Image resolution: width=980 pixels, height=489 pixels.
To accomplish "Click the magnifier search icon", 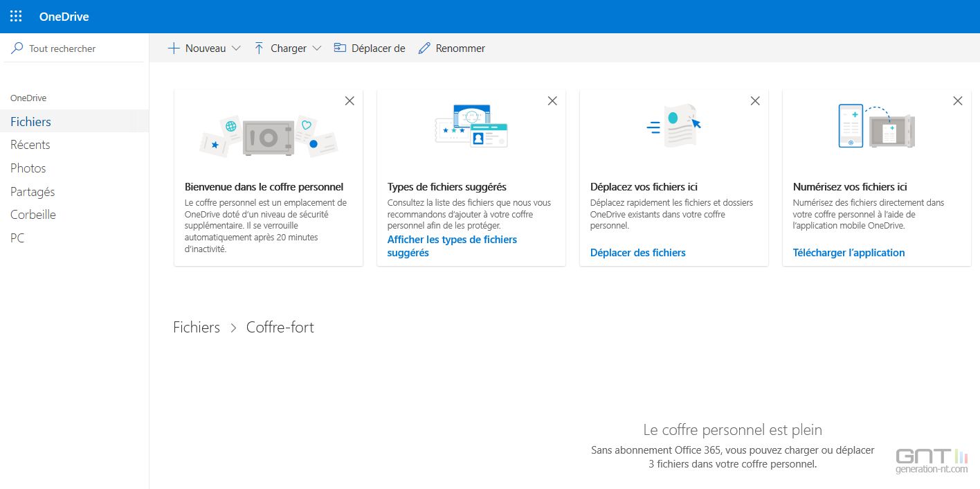I will 17,48.
